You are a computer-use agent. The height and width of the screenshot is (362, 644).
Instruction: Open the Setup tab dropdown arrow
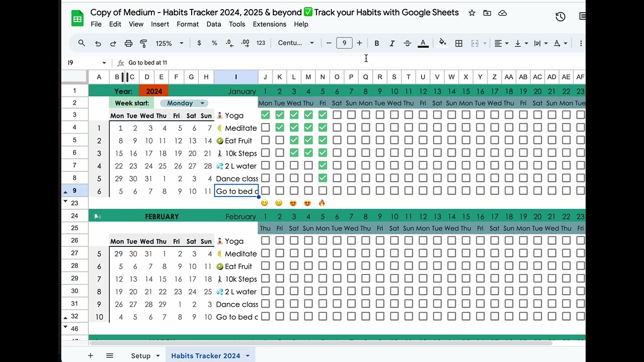tap(157, 356)
